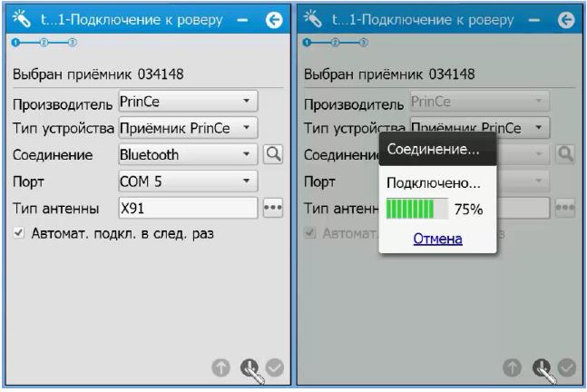Click 'Порт' label in left window
This screenshot has height=392, width=587.
pyautogui.click(x=28, y=181)
